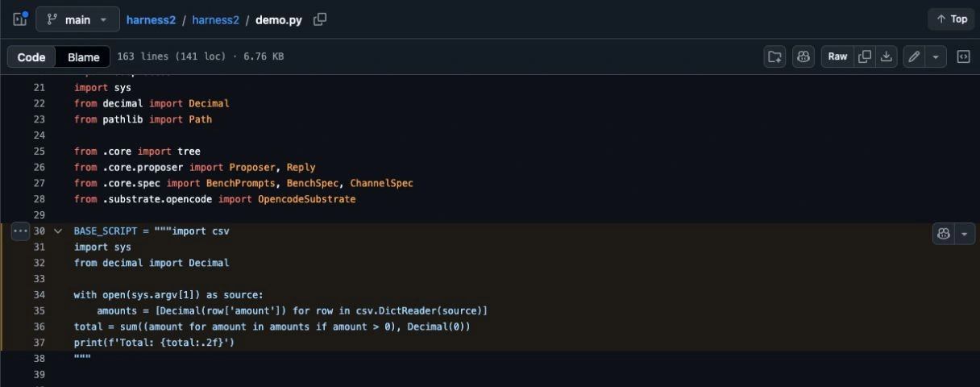Ask Copilot about this file
This screenshot has height=387, width=980.
[x=804, y=56]
